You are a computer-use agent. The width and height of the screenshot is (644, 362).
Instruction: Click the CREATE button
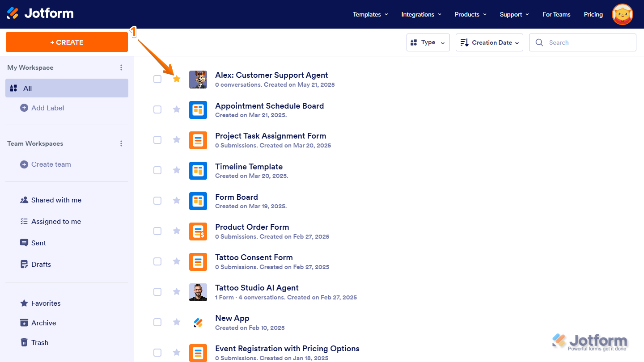coord(67,42)
